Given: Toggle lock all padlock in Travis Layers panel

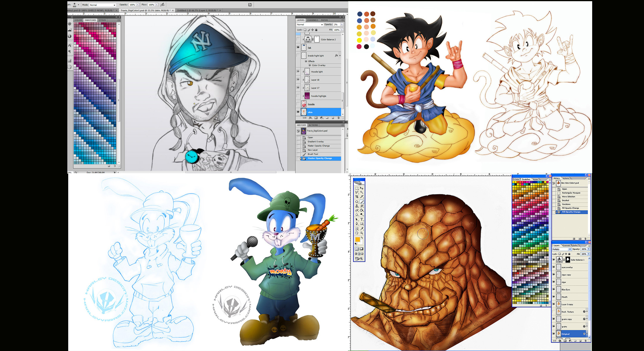Looking at the screenshot, I should [x=316, y=30].
